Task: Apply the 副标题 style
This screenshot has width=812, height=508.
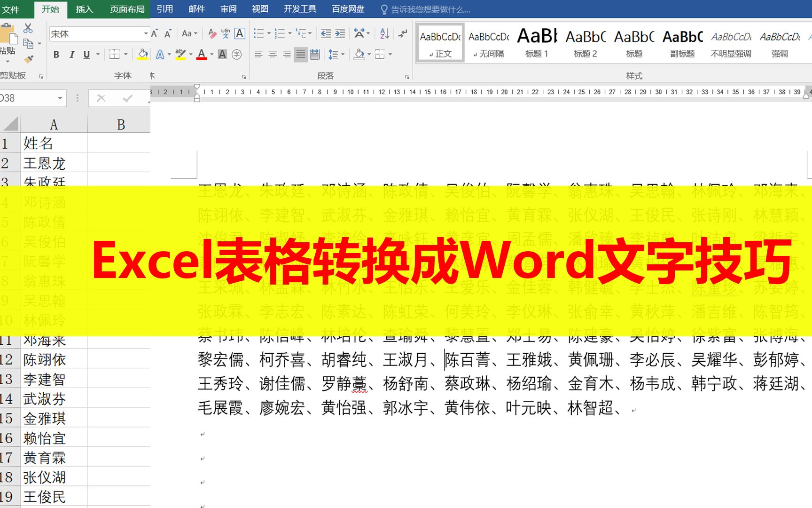Action: [682, 43]
